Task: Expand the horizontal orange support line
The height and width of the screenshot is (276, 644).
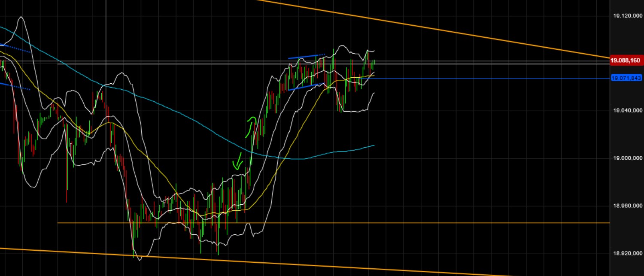Action: tap(429, 223)
